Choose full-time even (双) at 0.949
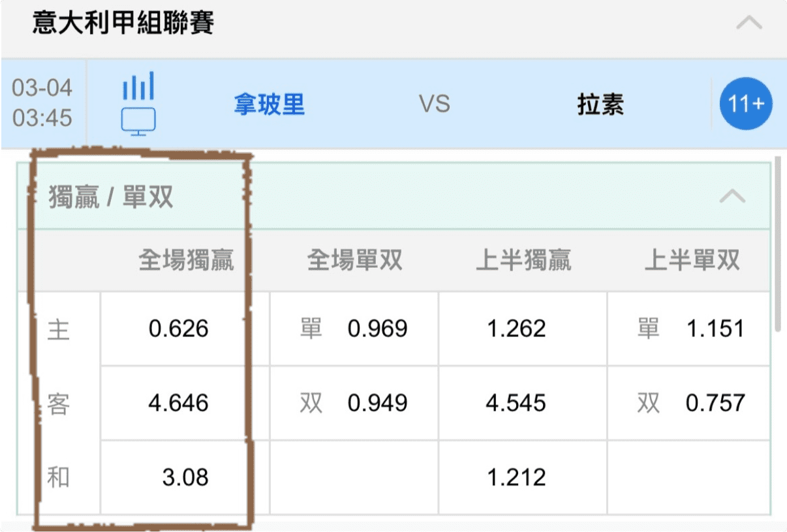Viewport: 787px width, 532px height. click(x=354, y=403)
